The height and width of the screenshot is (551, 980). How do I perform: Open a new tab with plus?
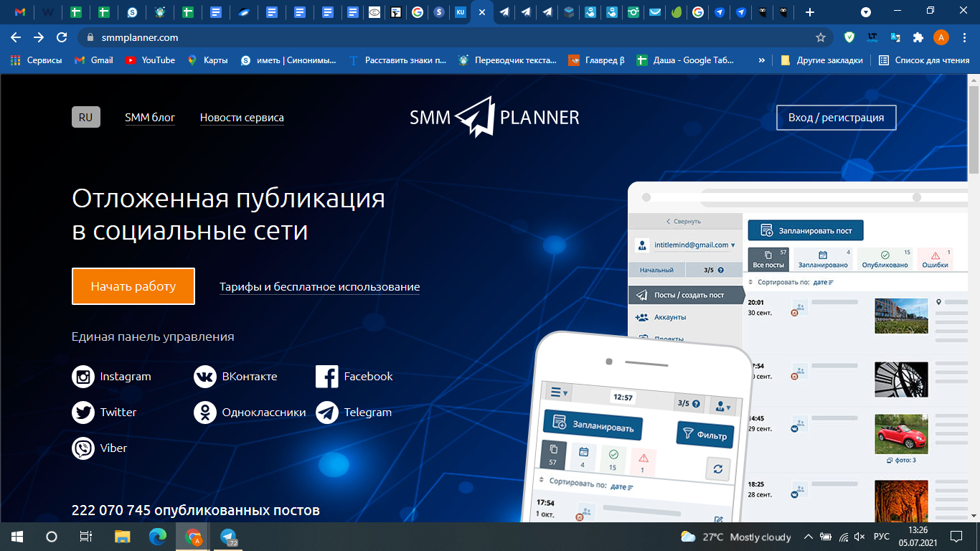click(810, 12)
